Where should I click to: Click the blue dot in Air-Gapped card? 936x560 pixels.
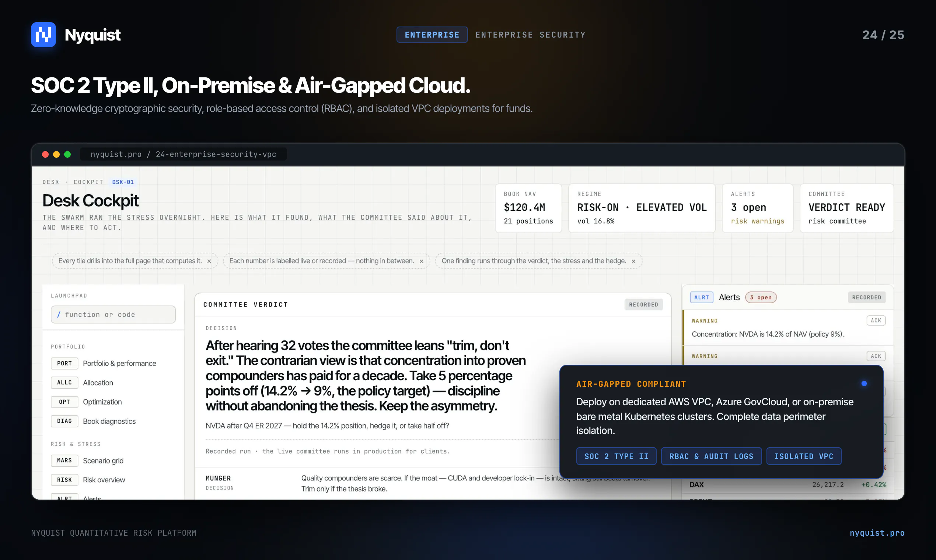click(x=864, y=384)
